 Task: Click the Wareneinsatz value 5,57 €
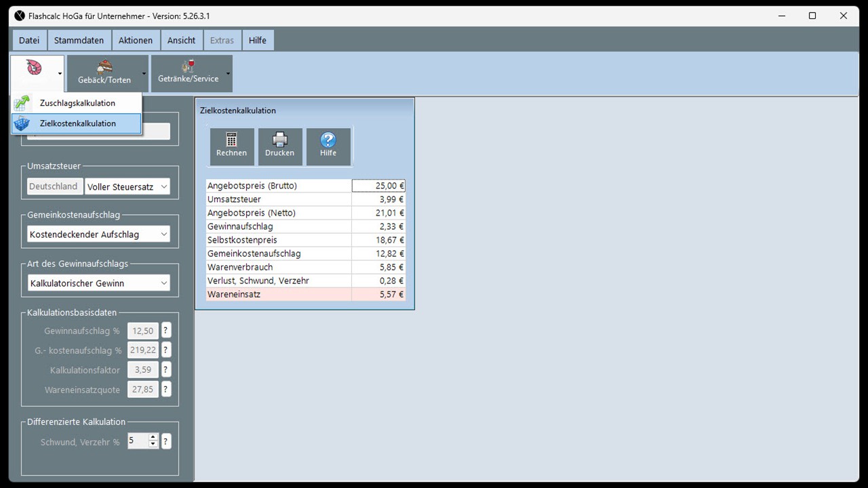tap(378, 294)
